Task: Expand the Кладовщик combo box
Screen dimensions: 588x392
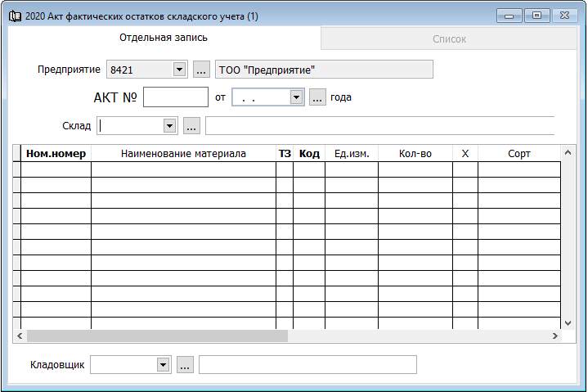Action: click(x=163, y=365)
